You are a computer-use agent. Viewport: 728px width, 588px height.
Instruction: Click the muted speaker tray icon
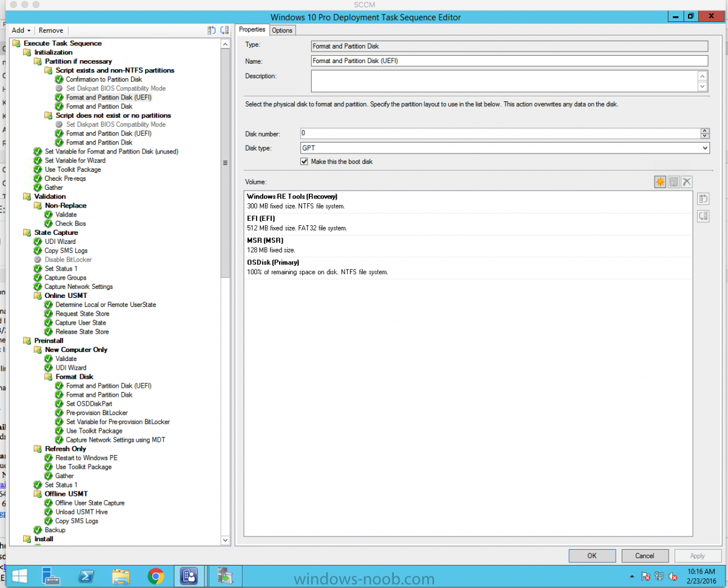[673, 576]
